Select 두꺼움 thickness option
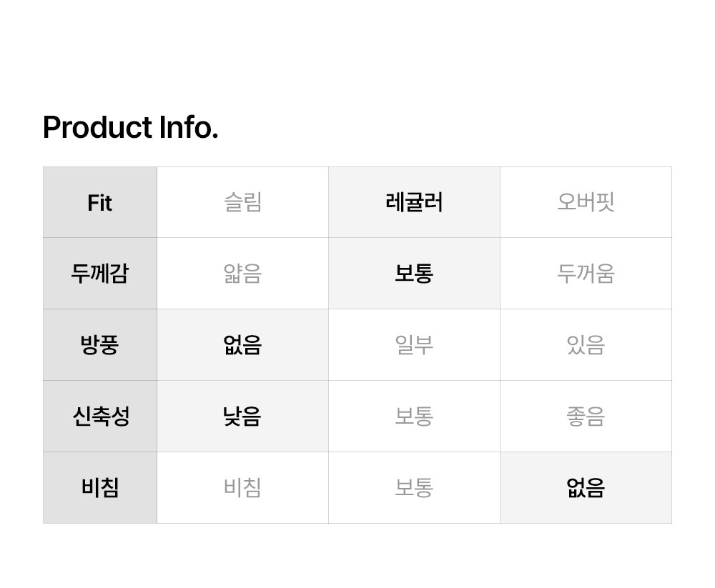The width and height of the screenshot is (715, 588). coord(586,274)
